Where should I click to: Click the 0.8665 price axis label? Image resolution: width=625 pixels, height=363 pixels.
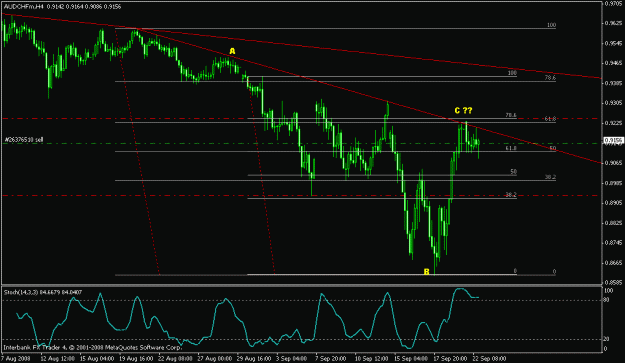pos(613,263)
